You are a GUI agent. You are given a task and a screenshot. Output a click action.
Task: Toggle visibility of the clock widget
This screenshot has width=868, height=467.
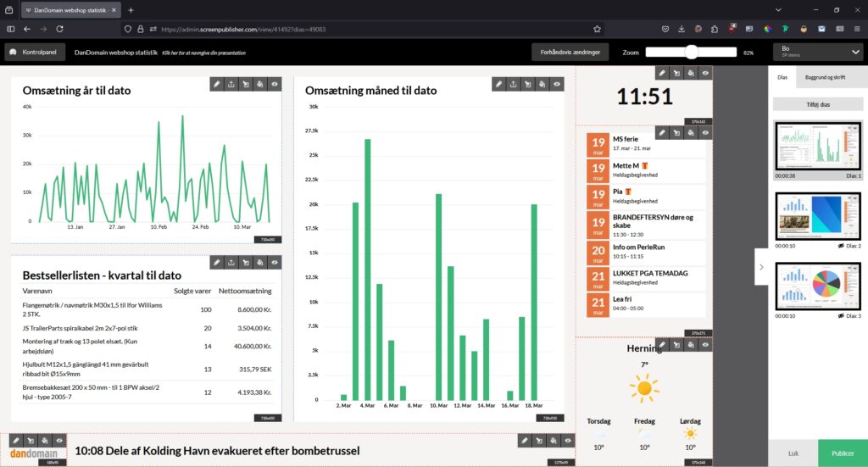click(705, 73)
